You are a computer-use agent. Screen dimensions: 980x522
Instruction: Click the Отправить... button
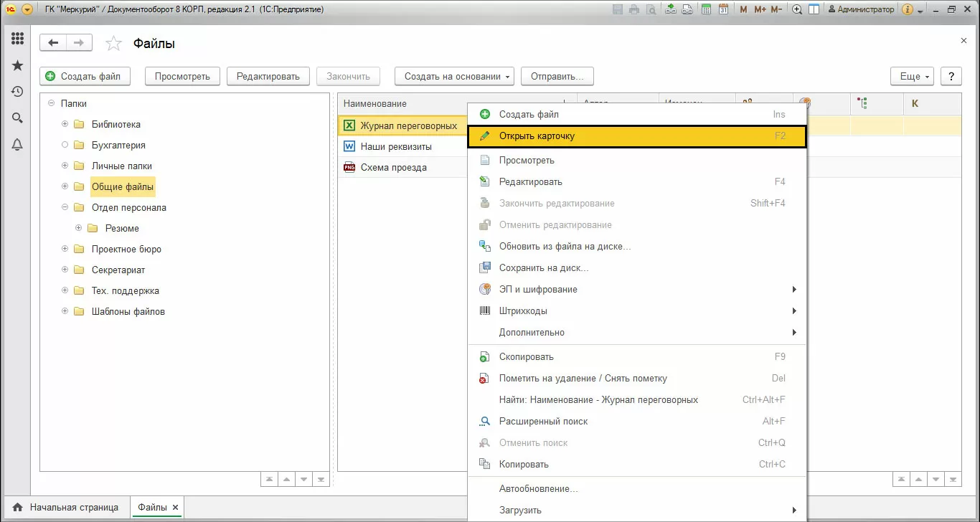557,76
